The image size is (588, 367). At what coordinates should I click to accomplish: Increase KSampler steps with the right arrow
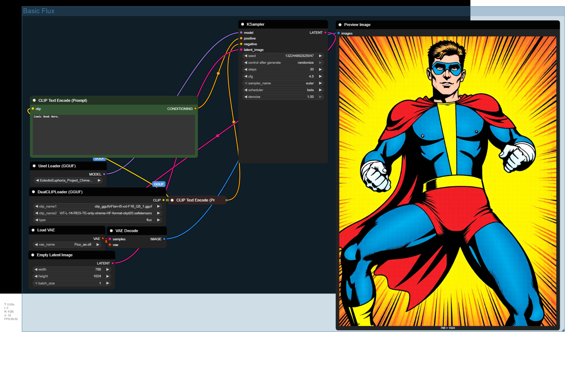320,69
